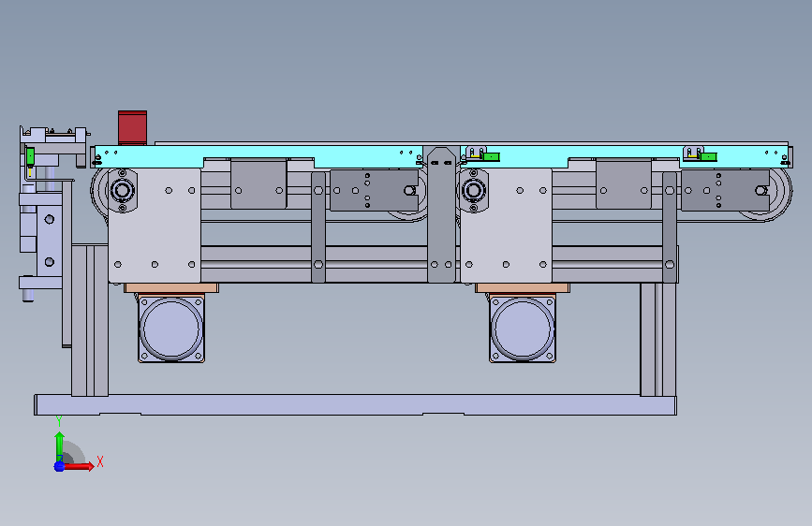Select the orange spacer above the right motor
The height and width of the screenshot is (526, 812).
click(523, 288)
